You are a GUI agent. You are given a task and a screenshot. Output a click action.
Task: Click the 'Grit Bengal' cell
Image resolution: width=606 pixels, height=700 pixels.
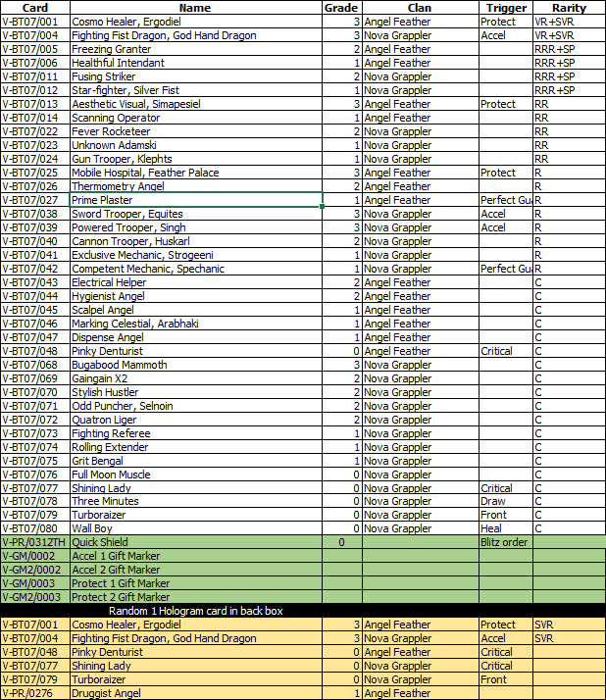point(196,461)
